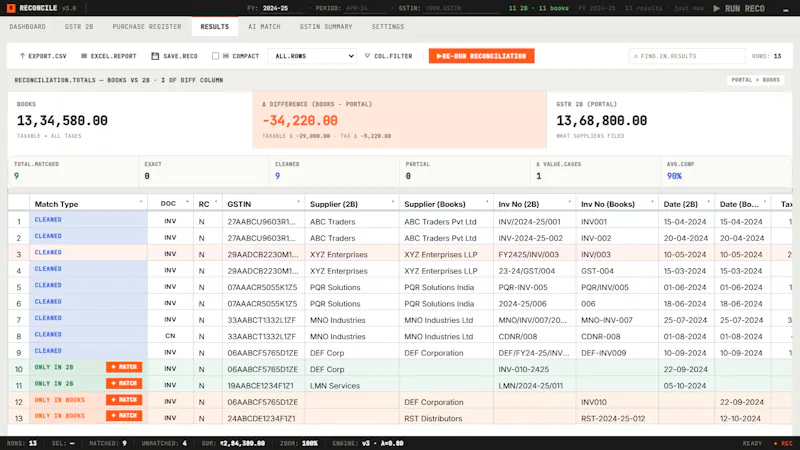Screen dimensions: 800x450
Task: Click RST-2024-25-012 invoice cell
Action: tap(613, 418)
